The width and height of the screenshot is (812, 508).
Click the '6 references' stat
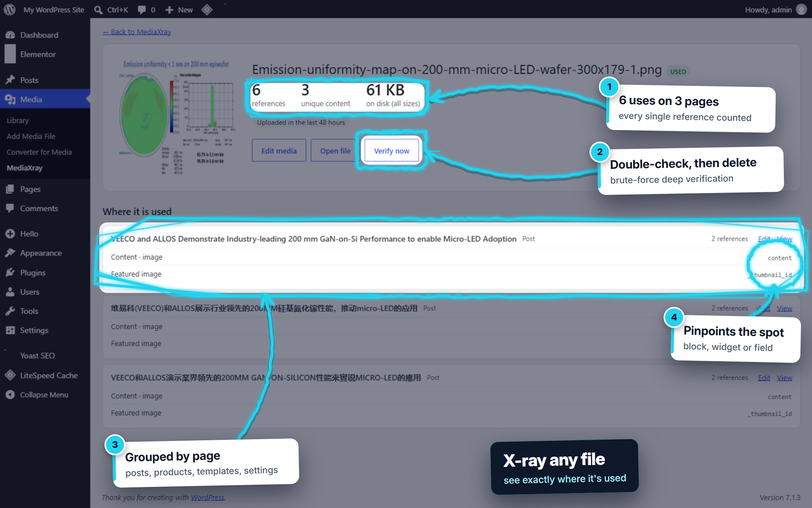(268, 95)
